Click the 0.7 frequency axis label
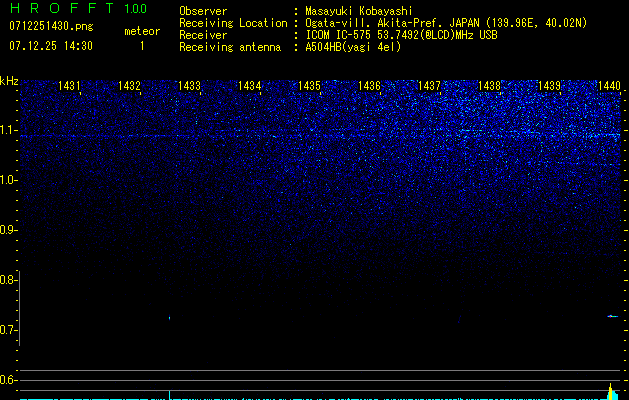The image size is (629, 400). (8, 330)
